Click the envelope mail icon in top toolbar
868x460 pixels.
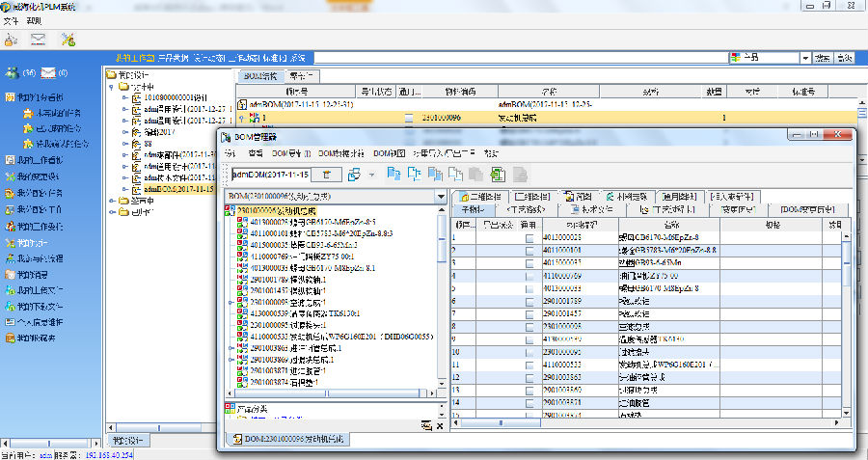[x=39, y=40]
